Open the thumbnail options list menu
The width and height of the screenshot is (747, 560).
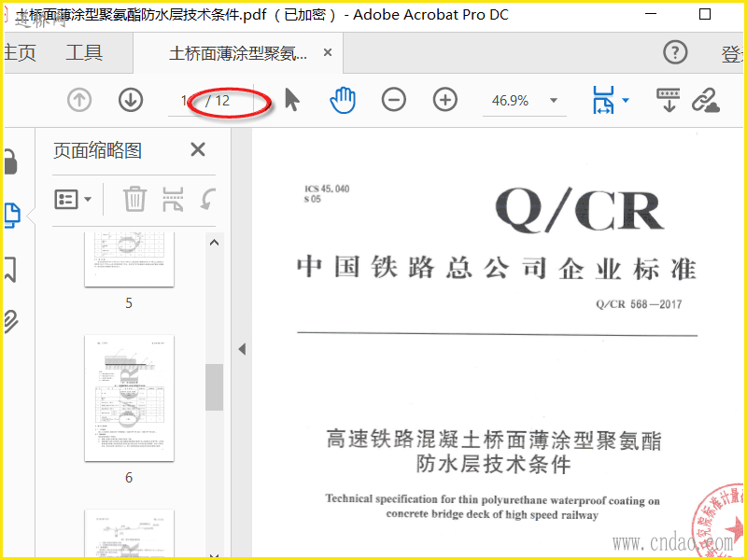click(x=73, y=199)
